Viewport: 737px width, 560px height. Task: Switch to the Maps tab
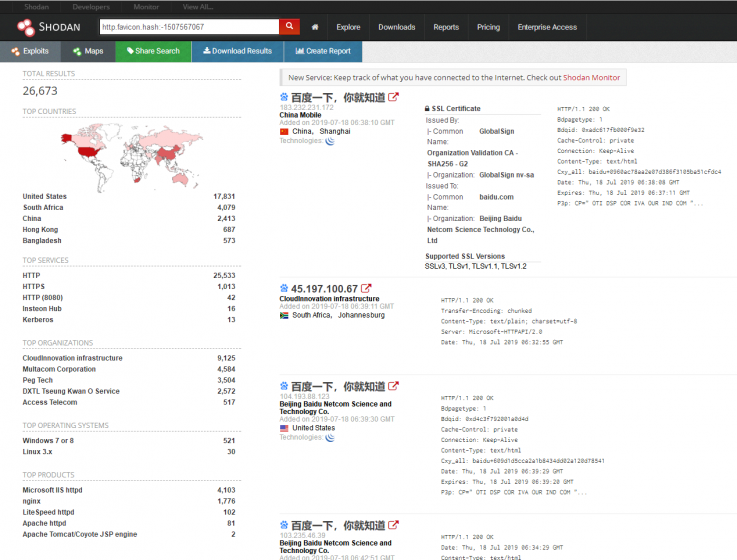(88, 51)
